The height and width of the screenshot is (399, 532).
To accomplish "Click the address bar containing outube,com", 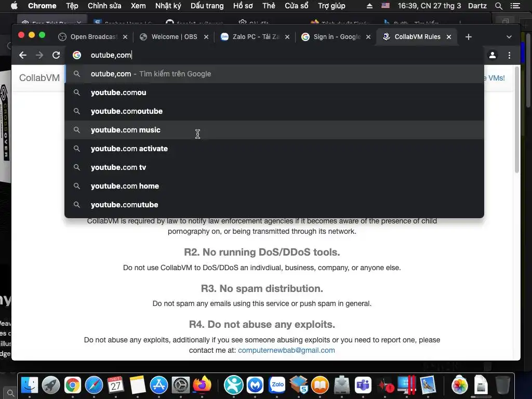I will pyautogui.click(x=274, y=55).
